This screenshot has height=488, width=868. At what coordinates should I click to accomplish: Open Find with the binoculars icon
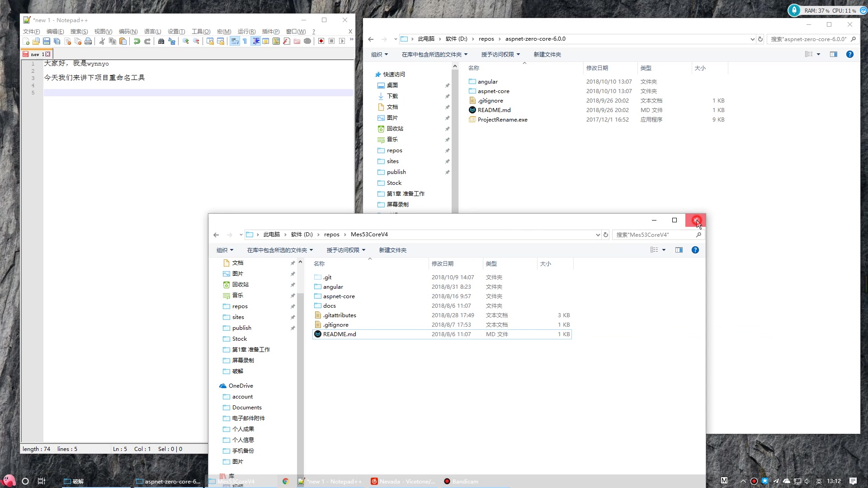pyautogui.click(x=161, y=41)
